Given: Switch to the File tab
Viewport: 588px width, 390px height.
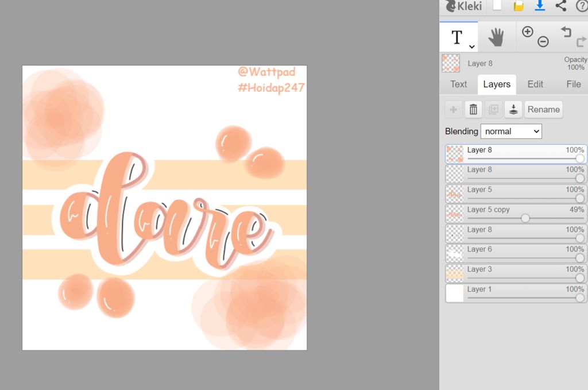Looking at the screenshot, I should (574, 84).
